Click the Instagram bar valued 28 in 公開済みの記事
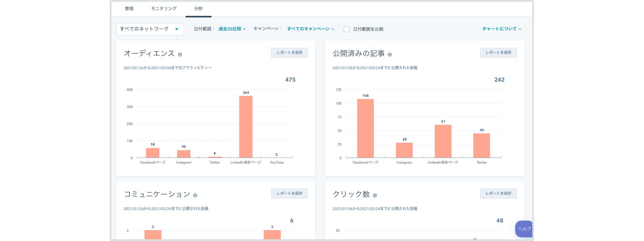Screen dimensions: 644x241 tap(404, 150)
